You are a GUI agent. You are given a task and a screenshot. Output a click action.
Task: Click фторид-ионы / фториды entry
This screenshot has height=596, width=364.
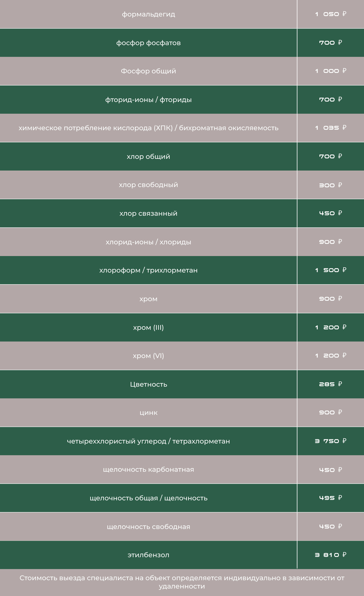point(148,100)
